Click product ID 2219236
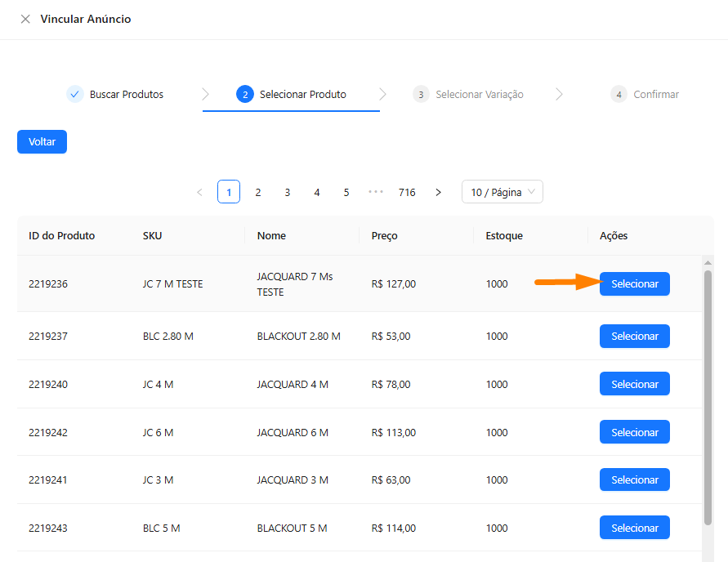Image resolution: width=728 pixels, height=562 pixels. coord(48,284)
